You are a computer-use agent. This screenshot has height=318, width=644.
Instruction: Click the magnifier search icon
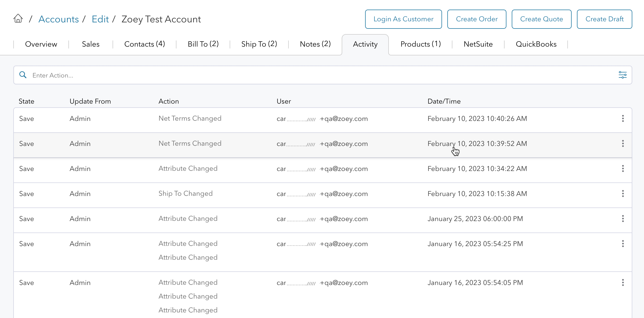tap(23, 75)
